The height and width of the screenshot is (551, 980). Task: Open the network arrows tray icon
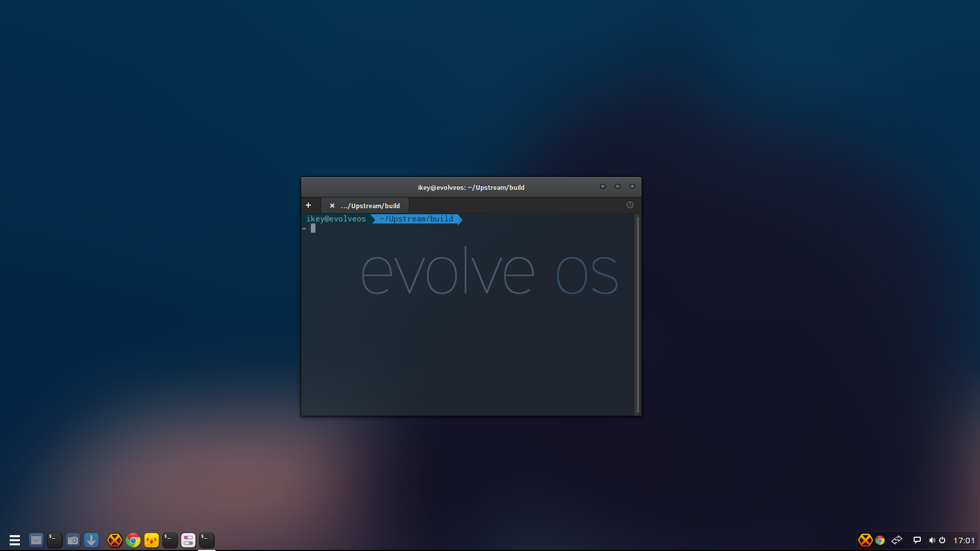click(x=897, y=540)
